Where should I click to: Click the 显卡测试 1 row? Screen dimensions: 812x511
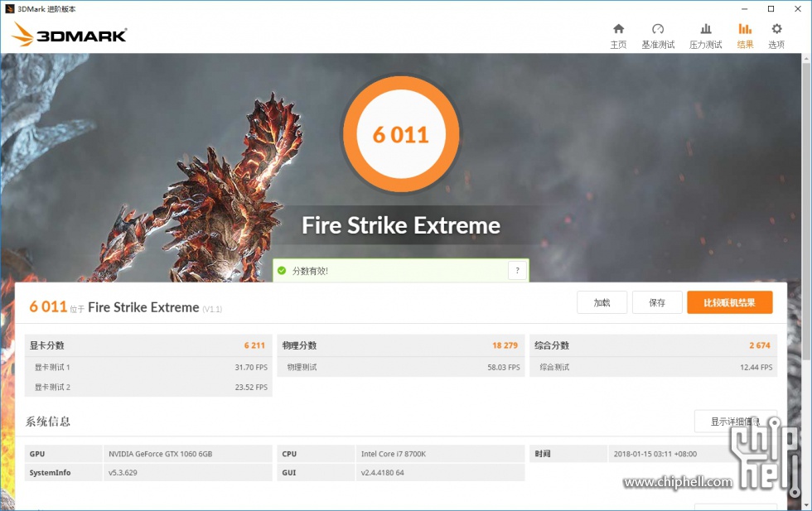click(x=148, y=367)
